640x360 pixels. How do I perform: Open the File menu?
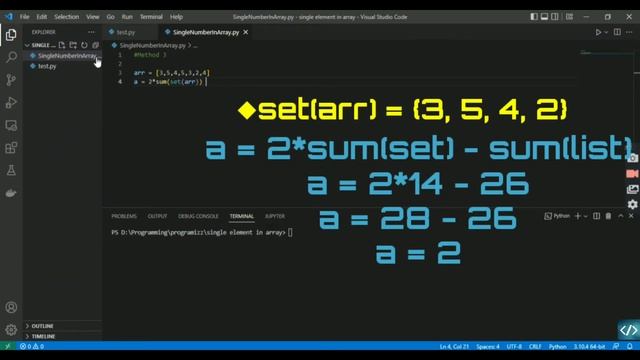[x=24, y=17]
